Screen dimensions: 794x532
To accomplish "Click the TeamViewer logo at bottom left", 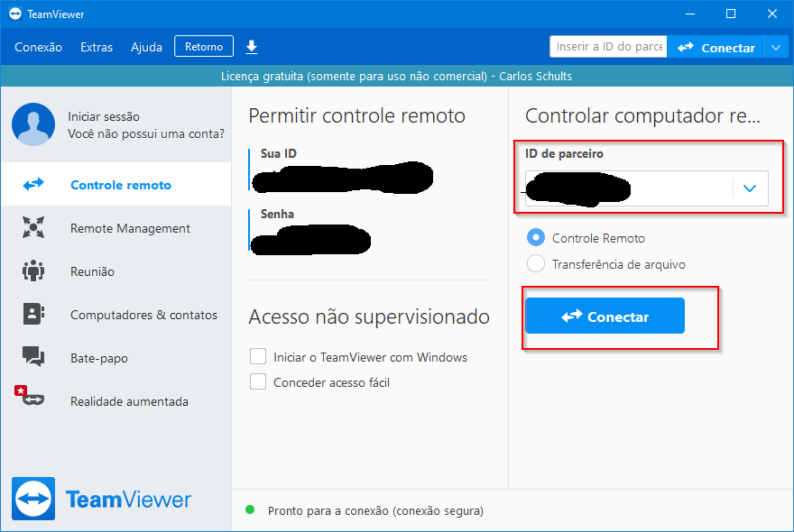I will point(33,499).
